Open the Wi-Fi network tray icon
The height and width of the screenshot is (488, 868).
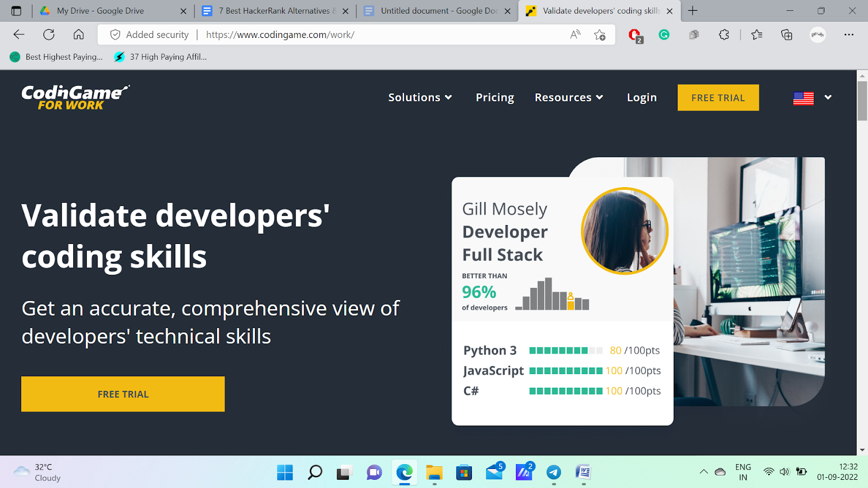768,472
